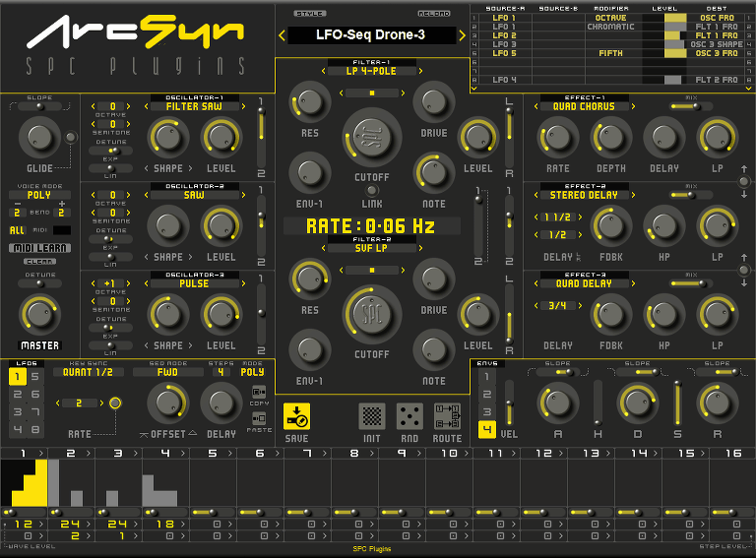Viewport: 756px width, 558px height.
Task: Click the LFO Paste icon
Action: click(259, 418)
